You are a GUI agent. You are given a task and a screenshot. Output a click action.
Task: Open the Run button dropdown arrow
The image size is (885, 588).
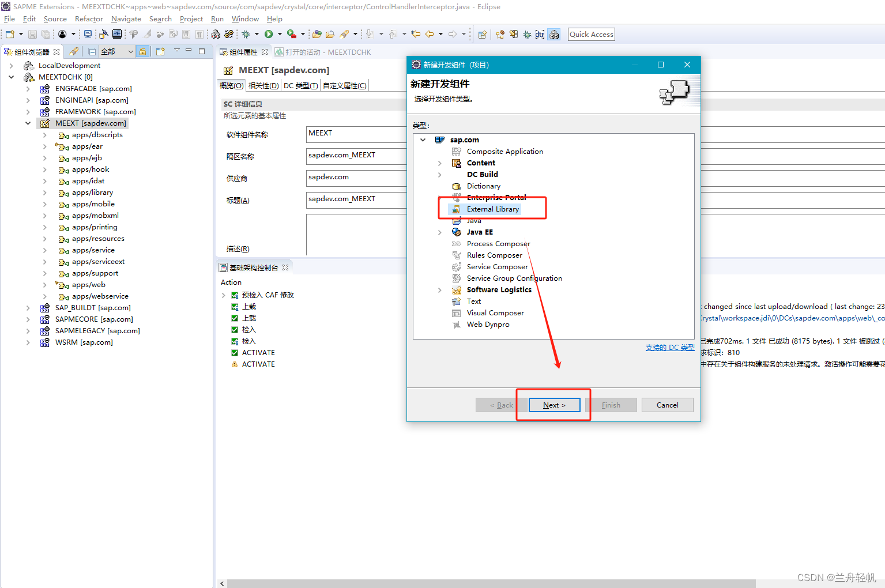point(280,35)
